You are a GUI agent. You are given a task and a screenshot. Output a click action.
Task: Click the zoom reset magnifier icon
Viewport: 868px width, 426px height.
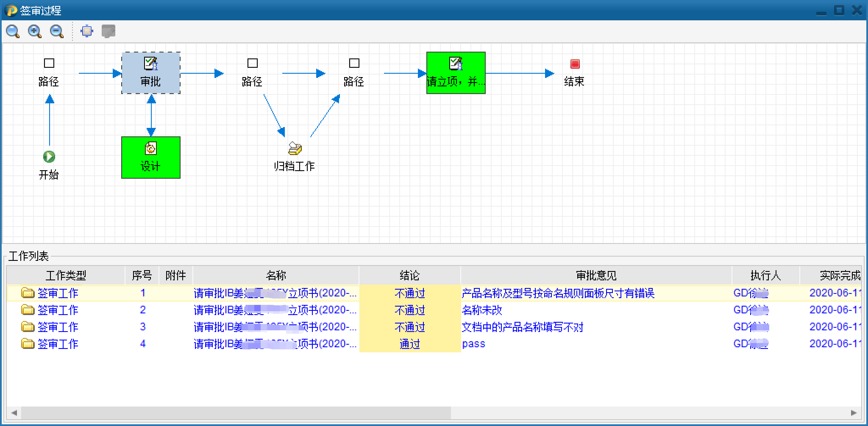[13, 31]
